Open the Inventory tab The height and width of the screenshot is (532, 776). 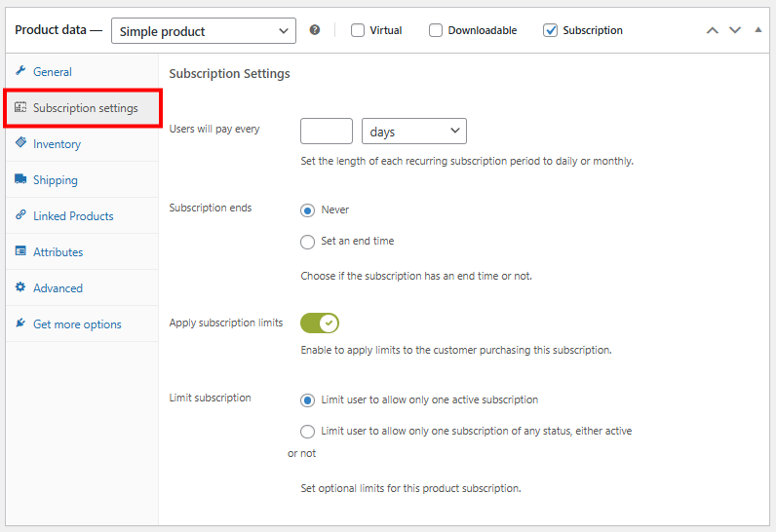coord(57,144)
